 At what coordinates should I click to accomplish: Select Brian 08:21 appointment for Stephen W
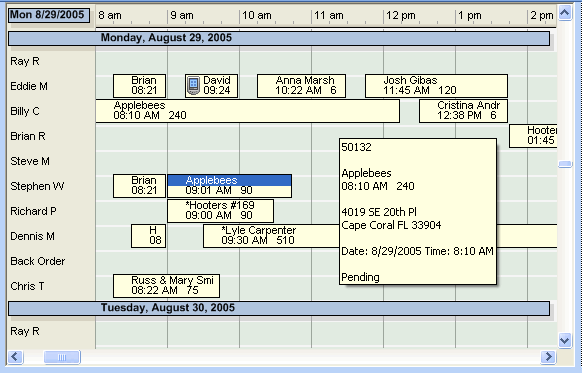[140, 186]
